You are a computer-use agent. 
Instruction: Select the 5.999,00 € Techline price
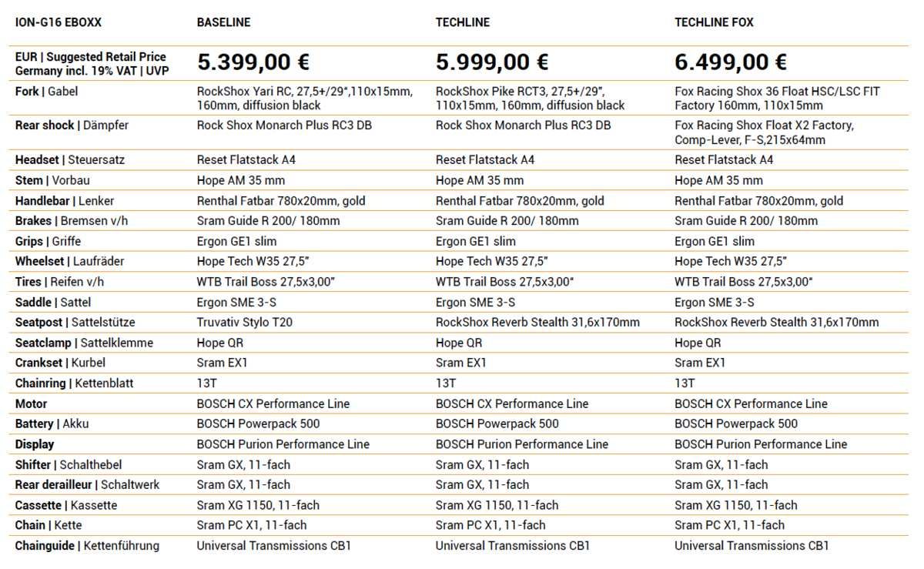(492, 62)
